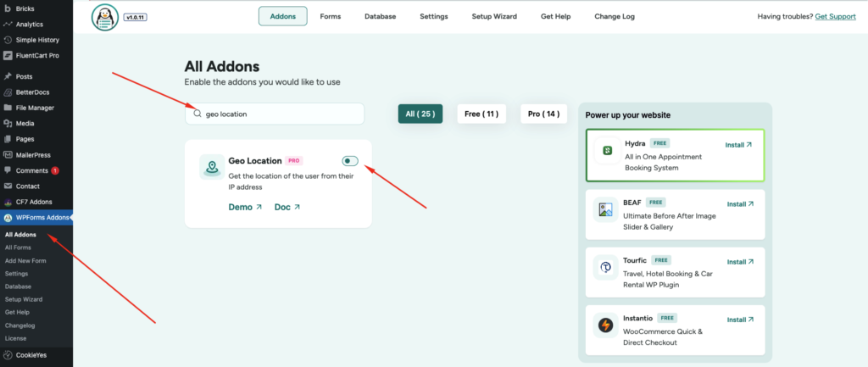
Task: Install the Hydra plugin
Action: pos(739,145)
